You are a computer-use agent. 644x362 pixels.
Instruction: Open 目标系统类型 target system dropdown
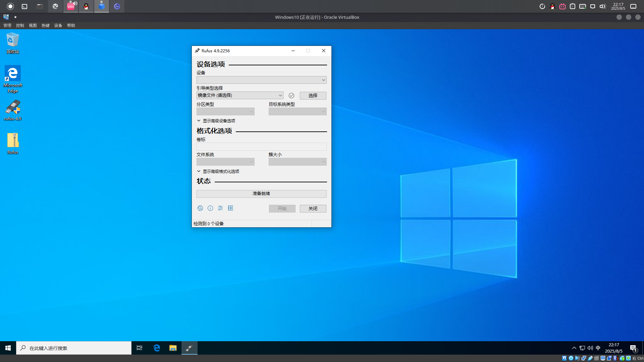pos(298,111)
